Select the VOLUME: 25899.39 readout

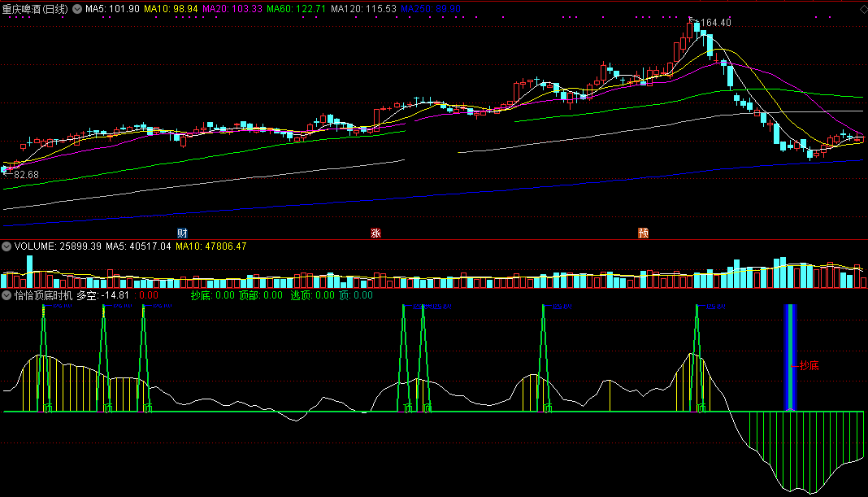(58, 246)
